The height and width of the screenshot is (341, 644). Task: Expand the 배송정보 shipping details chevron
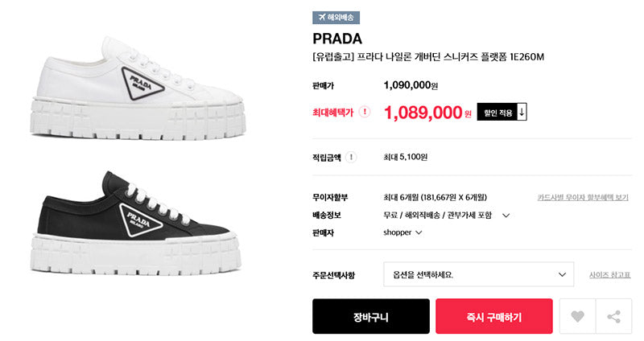(x=506, y=216)
